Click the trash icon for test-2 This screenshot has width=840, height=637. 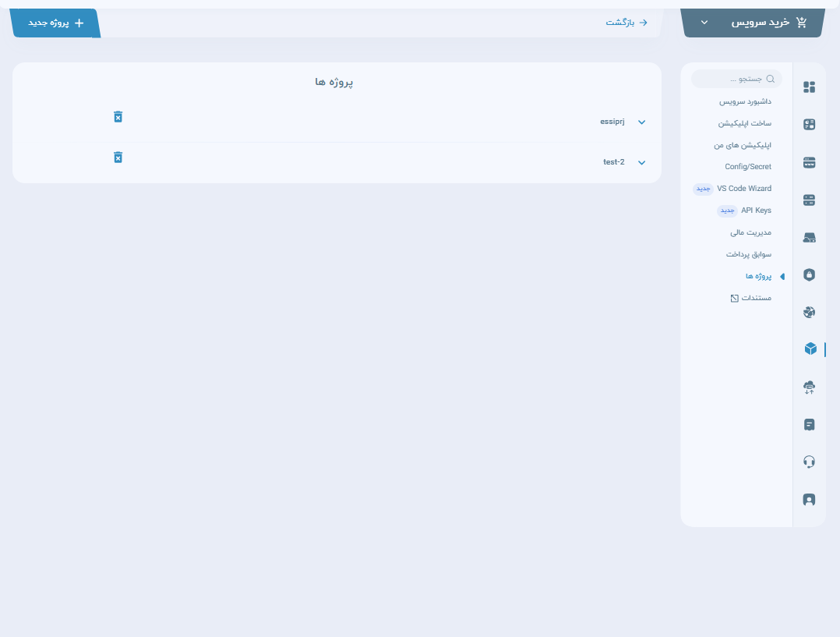coord(118,157)
